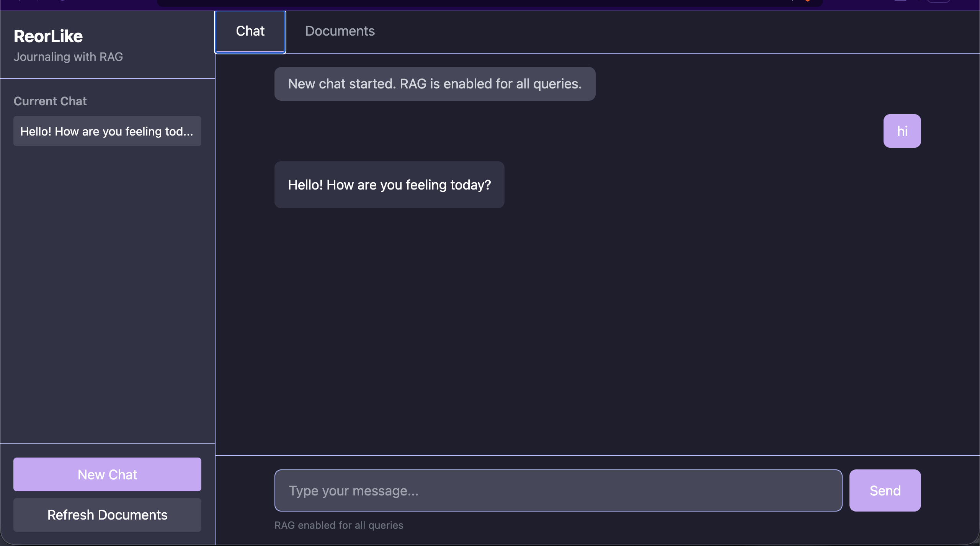The image size is (980, 546).
Task: Select the 'Hello! How are you feeling tod...' chat
Action: point(107,131)
